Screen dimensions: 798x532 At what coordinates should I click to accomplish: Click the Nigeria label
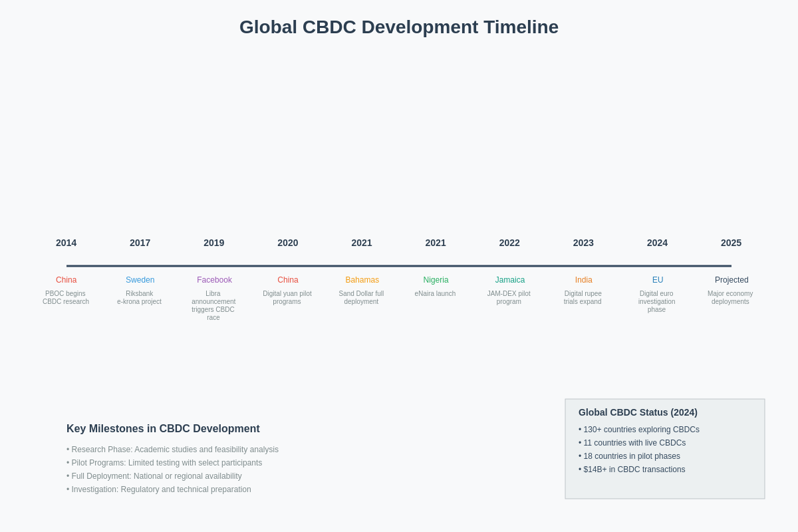(x=436, y=280)
